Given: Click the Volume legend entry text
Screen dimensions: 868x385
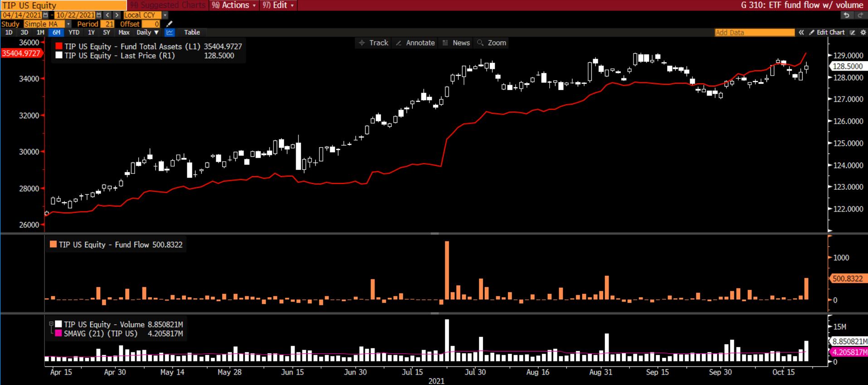Looking at the screenshot, I should coord(123,324).
